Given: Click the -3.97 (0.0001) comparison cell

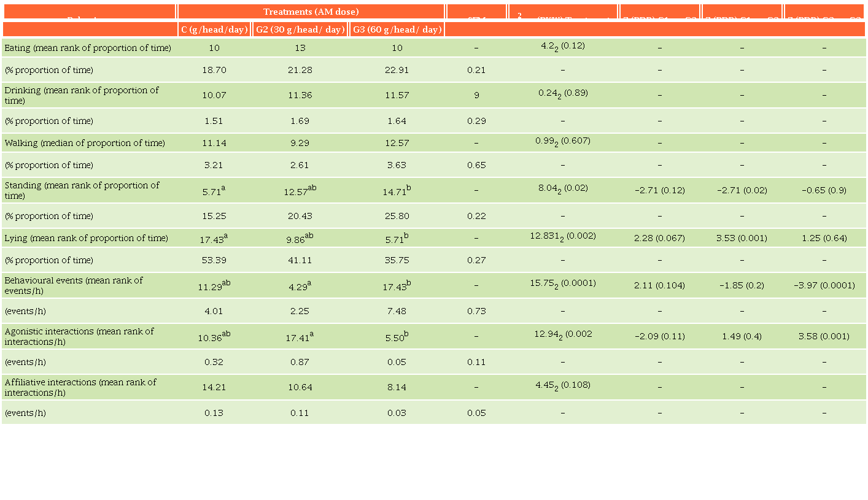Looking at the screenshot, I should (824, 285).
